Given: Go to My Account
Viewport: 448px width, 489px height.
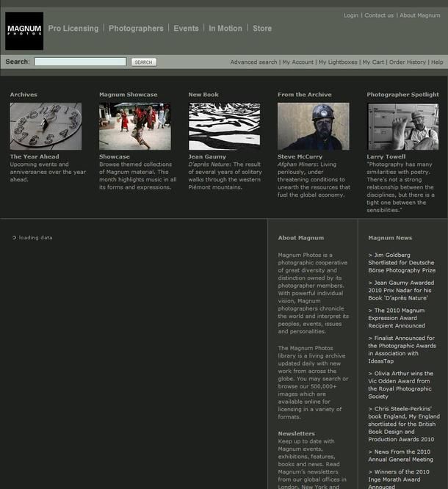Looking at the screenshot, I should tap(298, 62).
